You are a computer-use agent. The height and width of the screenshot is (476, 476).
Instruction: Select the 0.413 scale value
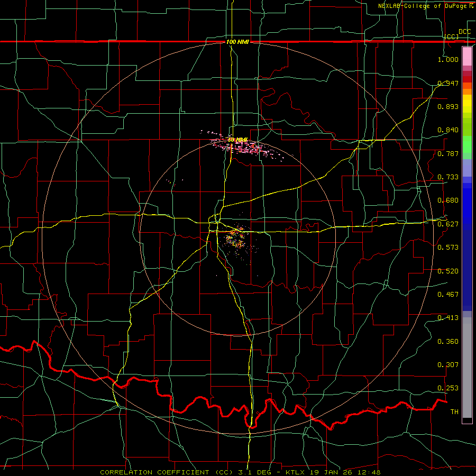pos(448,318)
